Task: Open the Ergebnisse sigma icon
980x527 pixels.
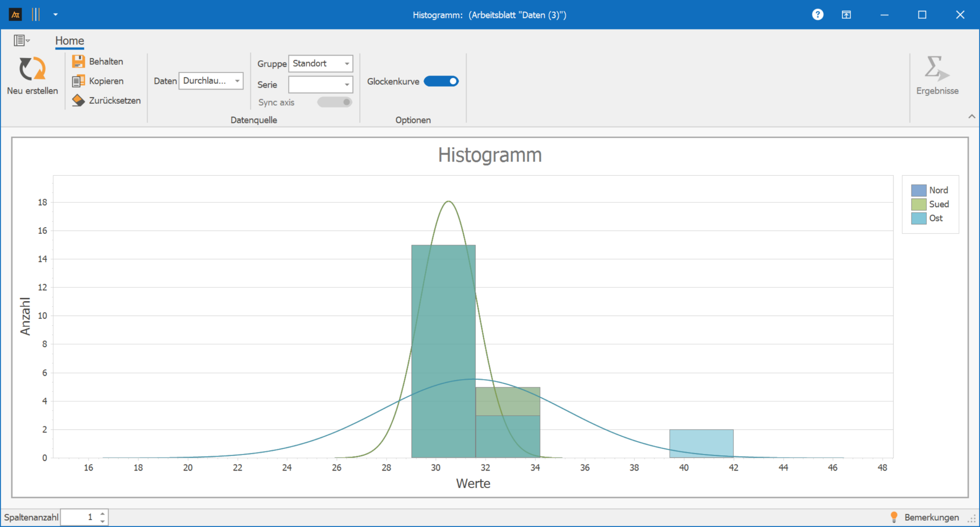Action: tap(936, 69)
